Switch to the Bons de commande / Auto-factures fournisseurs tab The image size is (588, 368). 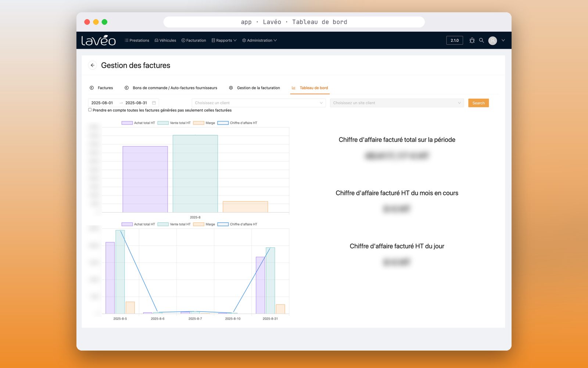pyautogui.click(x=171, y=88)
